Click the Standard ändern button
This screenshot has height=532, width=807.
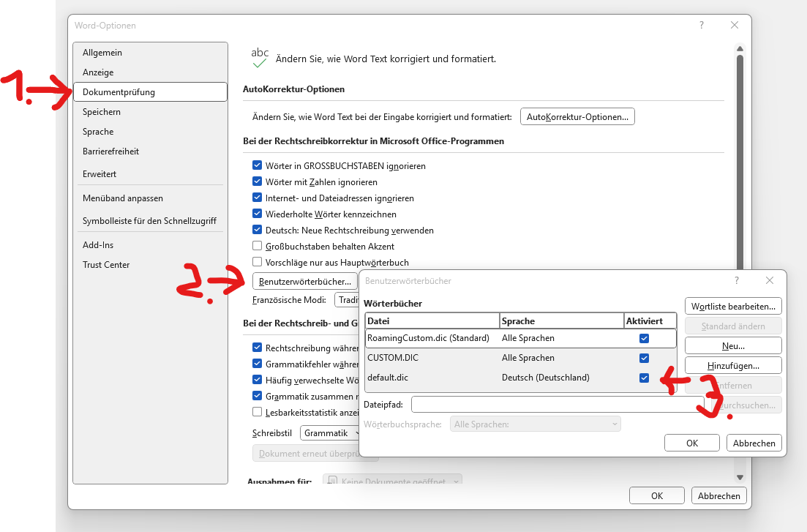733,326
